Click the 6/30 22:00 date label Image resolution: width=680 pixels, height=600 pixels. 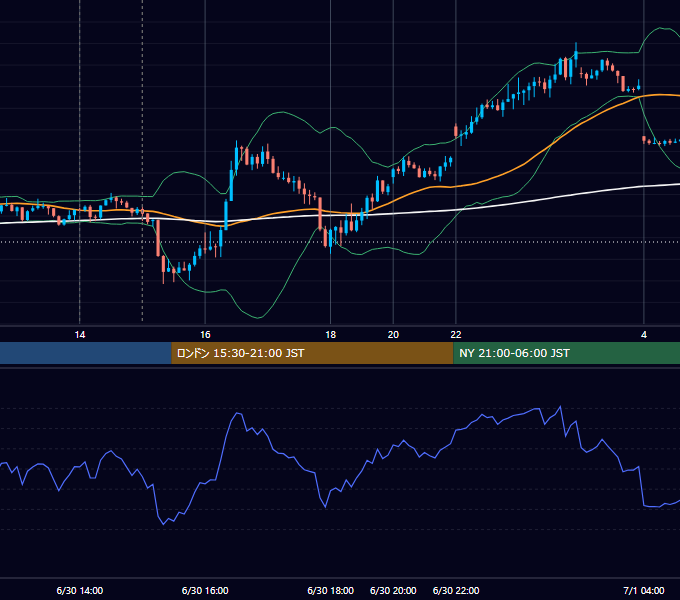pyautogui.click(x=456, y=590)
